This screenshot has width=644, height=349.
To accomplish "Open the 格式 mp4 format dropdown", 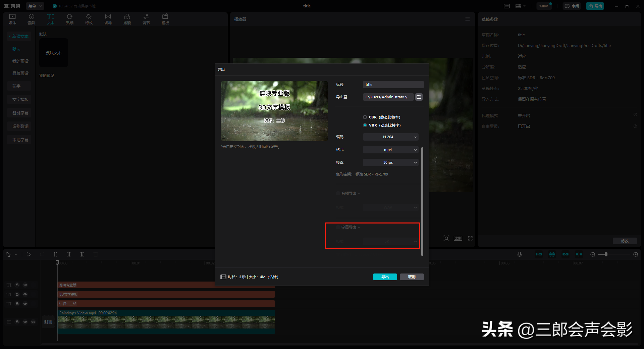I will click(390, 150).
